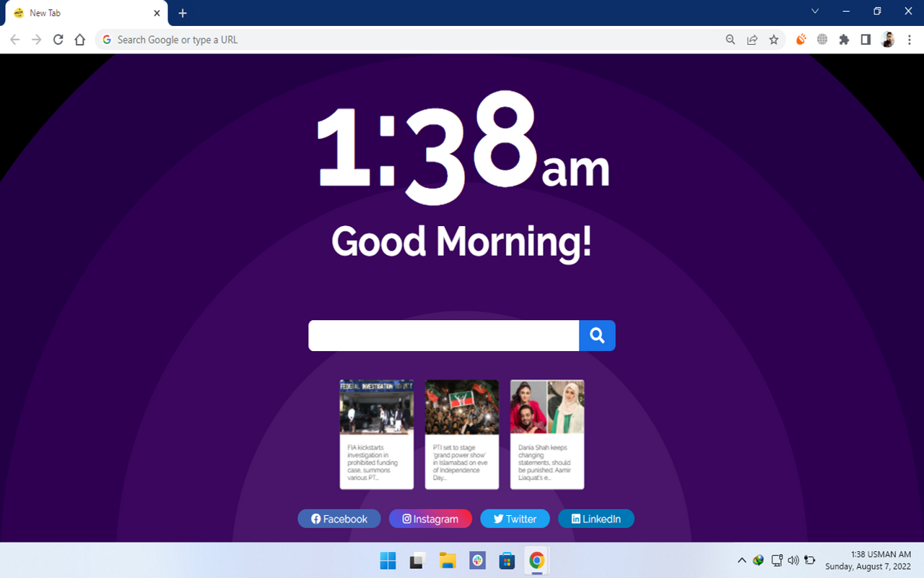Click the 1:38 am clock display

[x=463, y=147]
